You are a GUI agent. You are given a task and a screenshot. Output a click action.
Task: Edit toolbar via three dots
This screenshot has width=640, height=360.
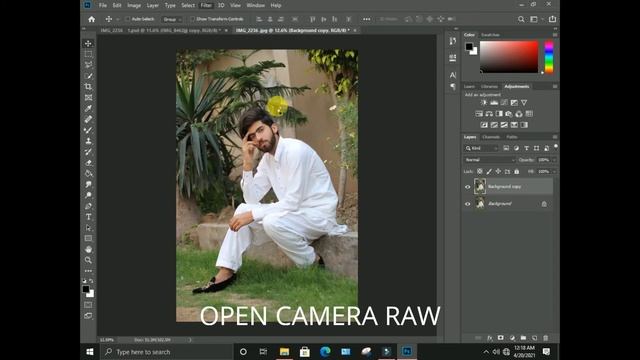pos(88,271)
